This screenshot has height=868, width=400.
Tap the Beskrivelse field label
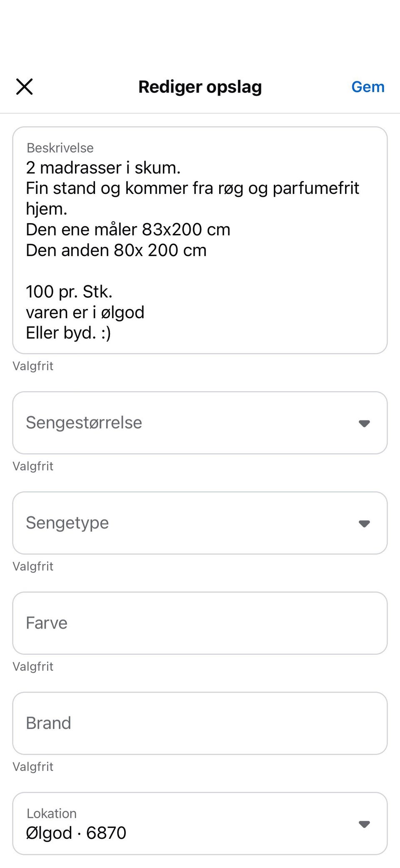[60, 148]
